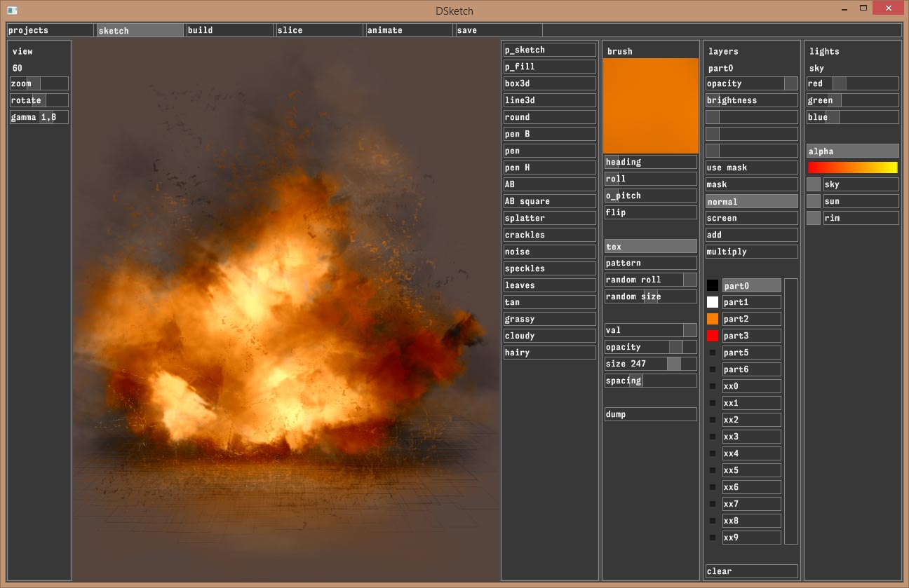909x588 pixels.
Task: Select the multiply blend mode
Action: coord(751,252)
